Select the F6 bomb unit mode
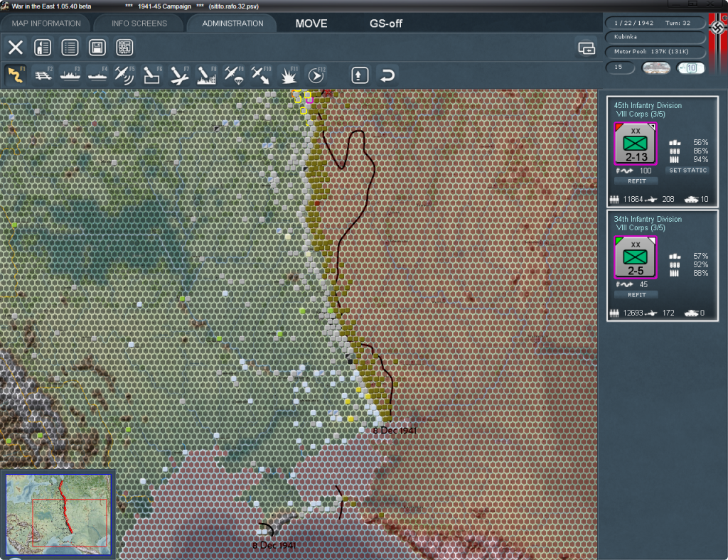The width and height of the screenshot is (728, 560). pyautogui.click(x=152, y=75)
